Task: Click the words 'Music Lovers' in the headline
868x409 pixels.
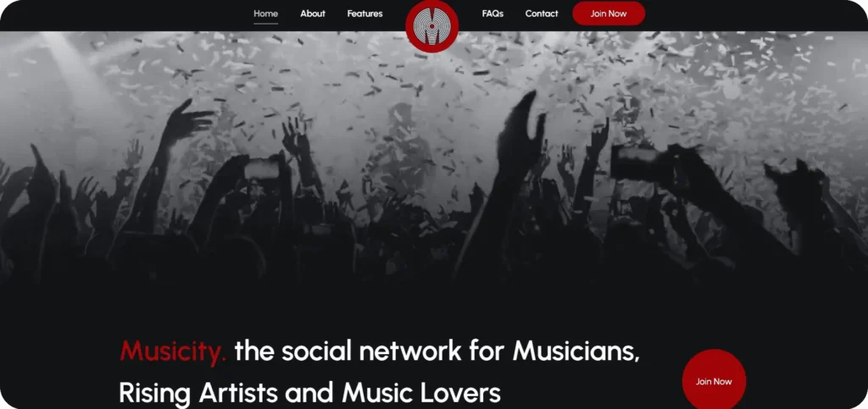Action: pos(421,394)
